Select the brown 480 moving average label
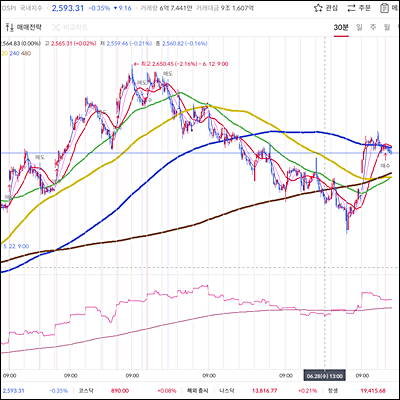Viewport: 400px width, 400px height. [x=26, y=53]
